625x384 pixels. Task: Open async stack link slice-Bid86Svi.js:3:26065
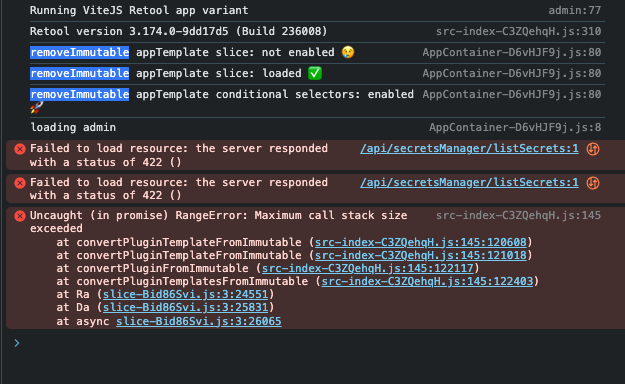(x=199, y=321)
